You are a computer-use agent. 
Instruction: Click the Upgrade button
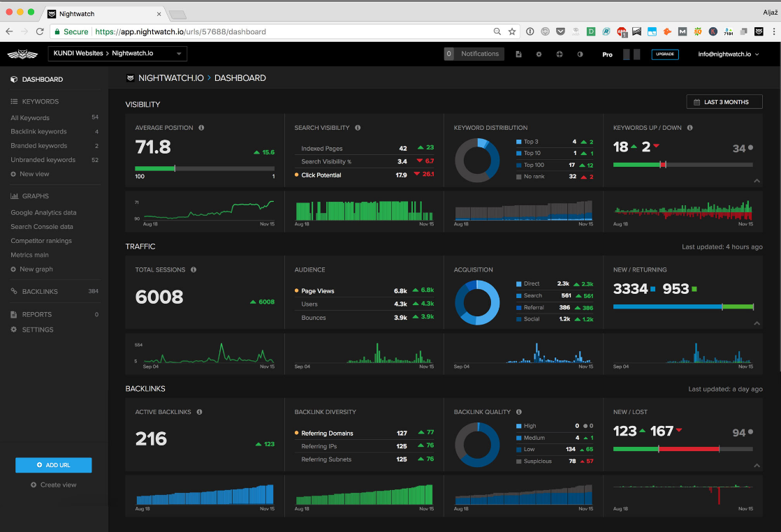[664, 54]
